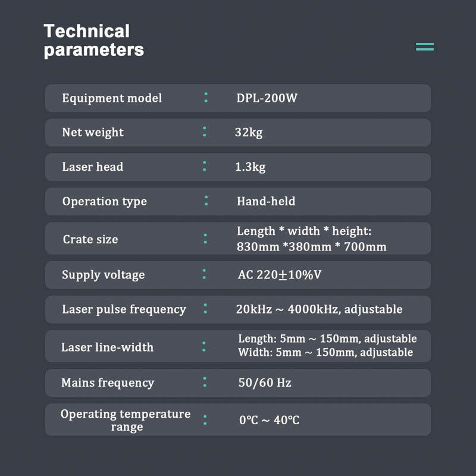Select the Operating temperature range label

point(126,420)
